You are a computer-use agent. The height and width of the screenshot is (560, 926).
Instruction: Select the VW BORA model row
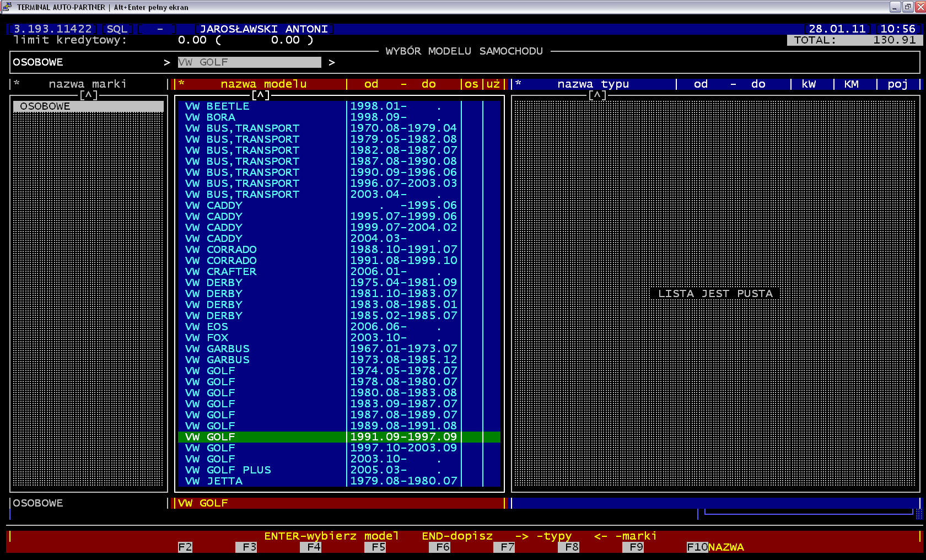point(339,117)
